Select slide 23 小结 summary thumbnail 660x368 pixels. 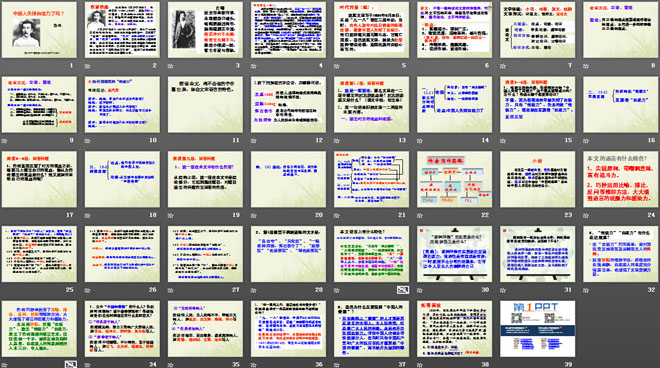tap(538, 179)
